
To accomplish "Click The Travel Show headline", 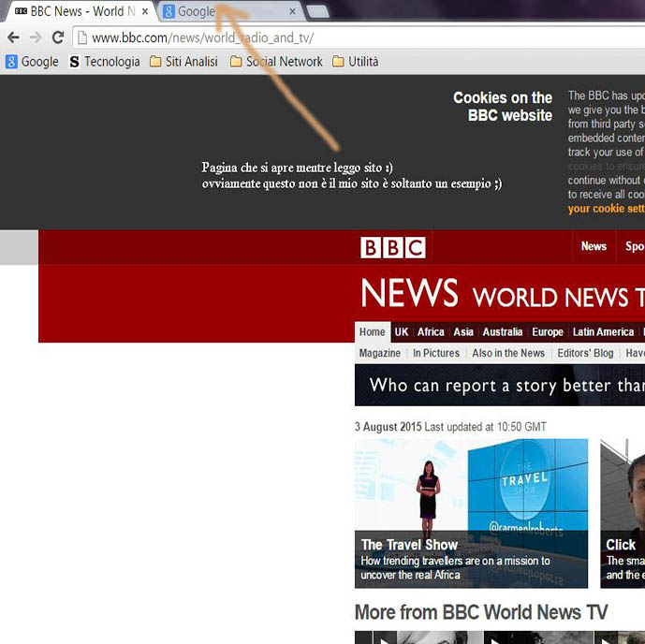I will pos(409,545).
